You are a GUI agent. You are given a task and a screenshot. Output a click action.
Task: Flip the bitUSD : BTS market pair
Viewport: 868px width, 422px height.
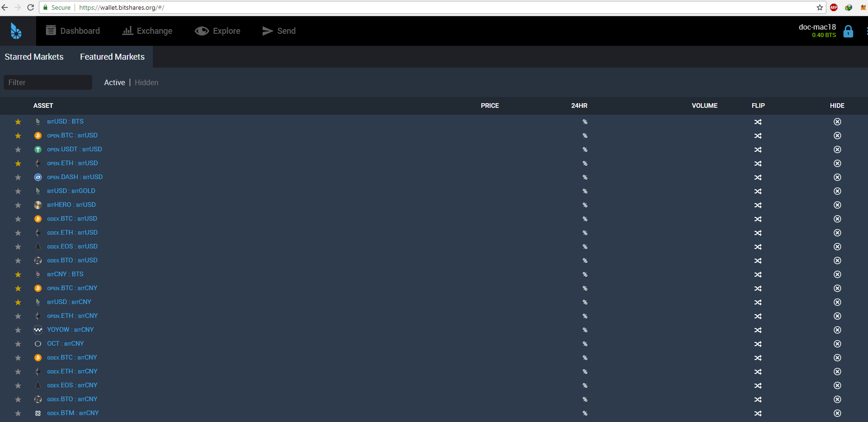758,122
